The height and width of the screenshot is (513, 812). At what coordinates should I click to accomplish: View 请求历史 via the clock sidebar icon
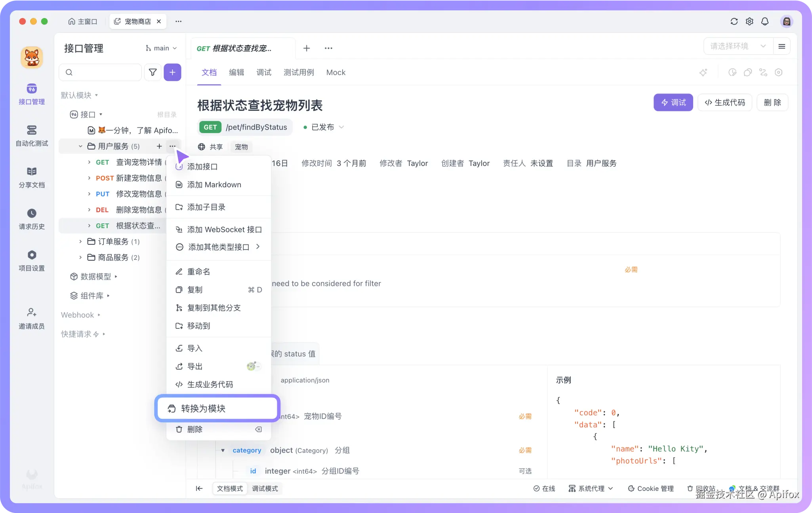click(x=32, y=219)
